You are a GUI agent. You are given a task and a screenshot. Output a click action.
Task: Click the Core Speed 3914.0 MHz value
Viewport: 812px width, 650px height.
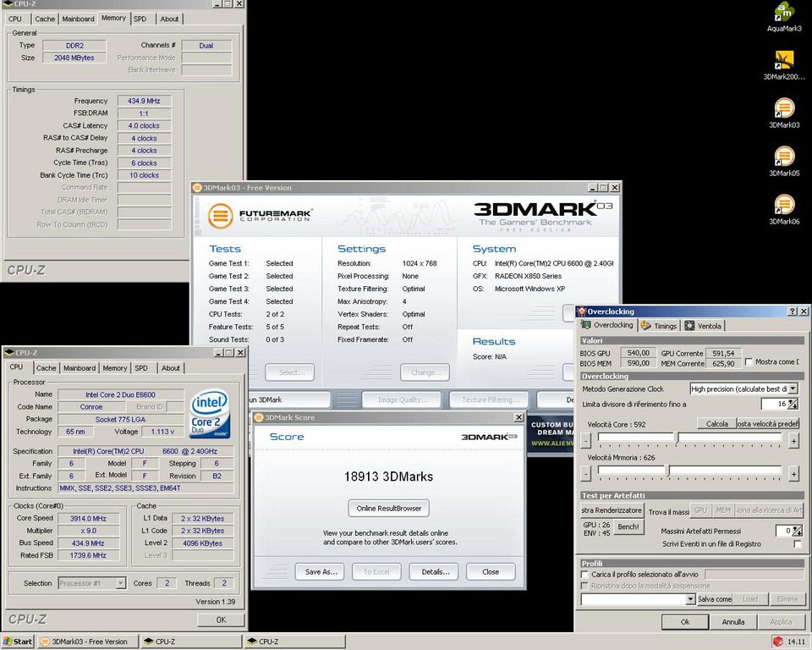click(x=88, y=518)
